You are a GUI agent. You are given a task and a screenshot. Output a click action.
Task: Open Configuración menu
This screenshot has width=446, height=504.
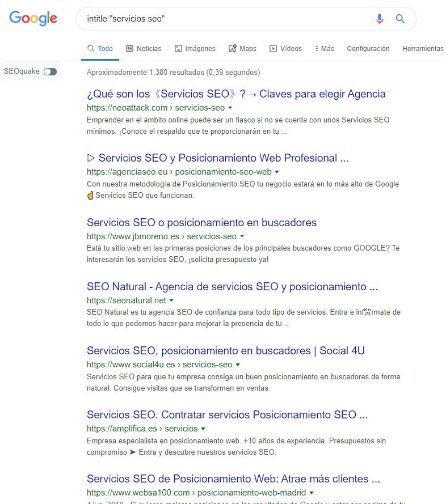368,49
